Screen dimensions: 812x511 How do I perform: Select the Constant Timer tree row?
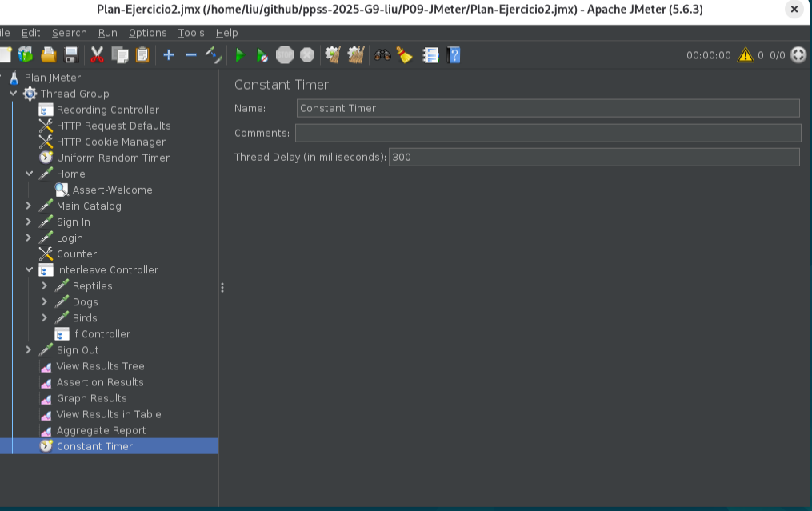point(110,446)
